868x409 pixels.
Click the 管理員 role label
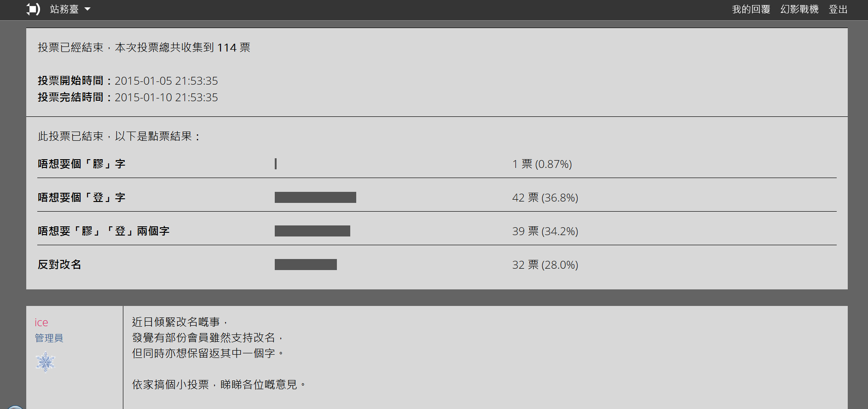(49, 338)
